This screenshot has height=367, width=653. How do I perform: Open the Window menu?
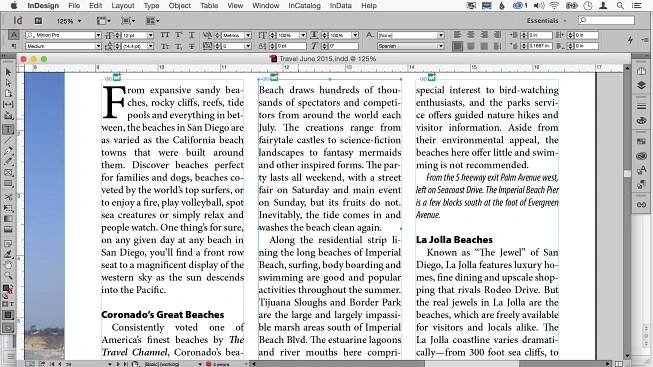click(x=266, y=5)
